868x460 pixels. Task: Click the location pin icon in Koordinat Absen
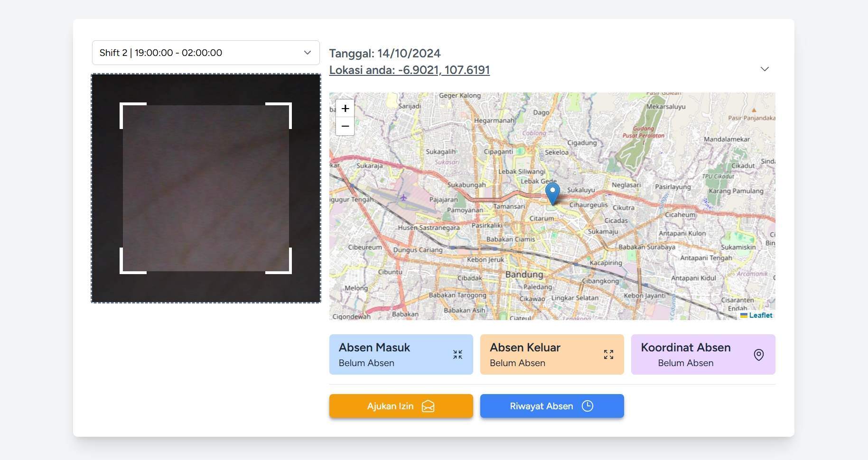[758, 355]
